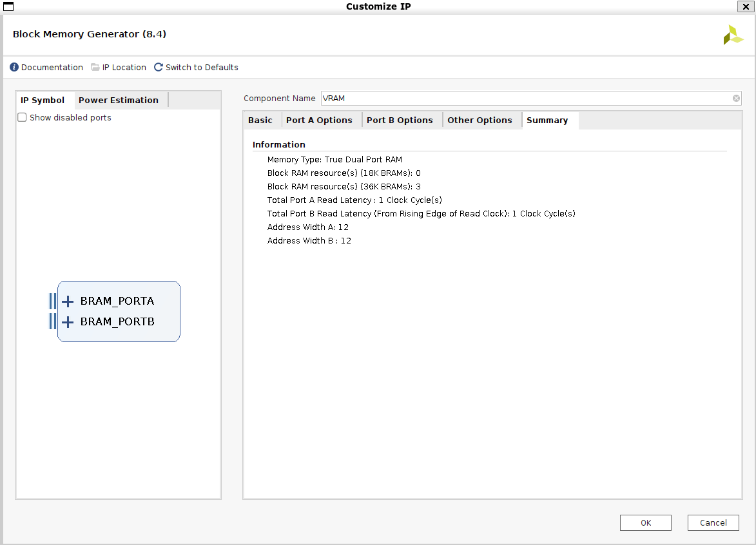756x545 pixels.
Task: Click the 18K BRAMs resource line
Action: (344, 173)
